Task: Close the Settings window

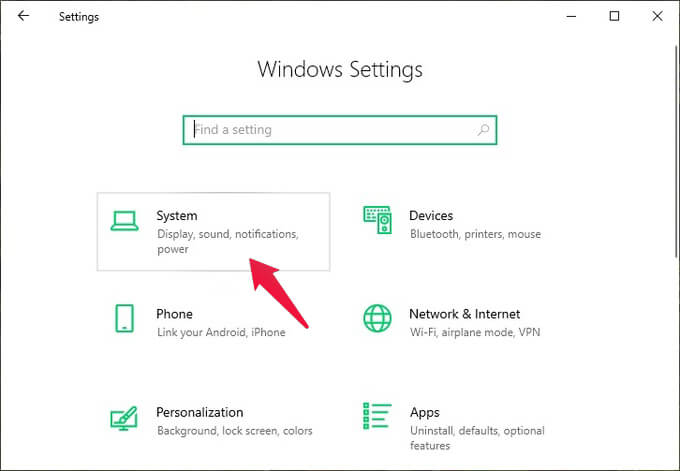Action: point(657,16)
